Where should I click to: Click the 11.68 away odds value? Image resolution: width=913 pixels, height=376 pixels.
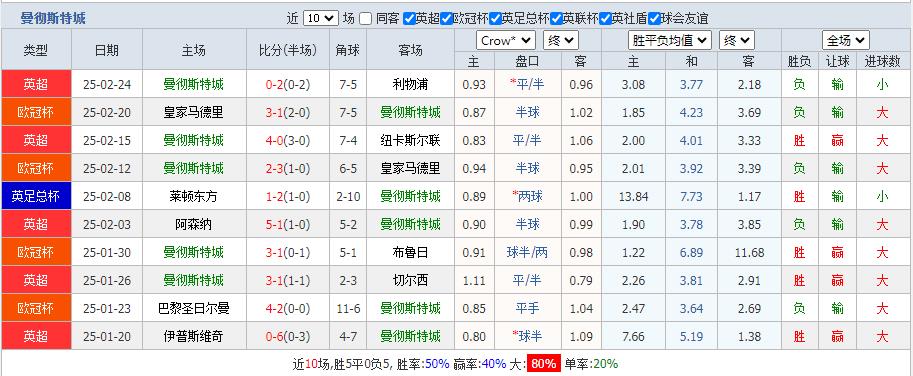pos(749,252)
